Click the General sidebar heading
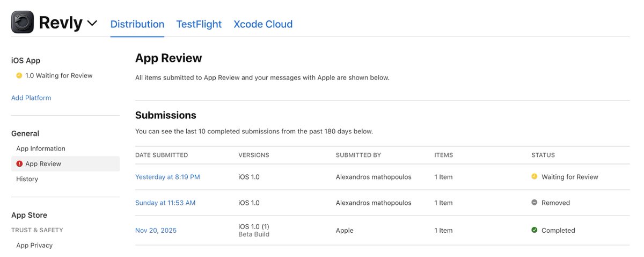 (25, 133)
